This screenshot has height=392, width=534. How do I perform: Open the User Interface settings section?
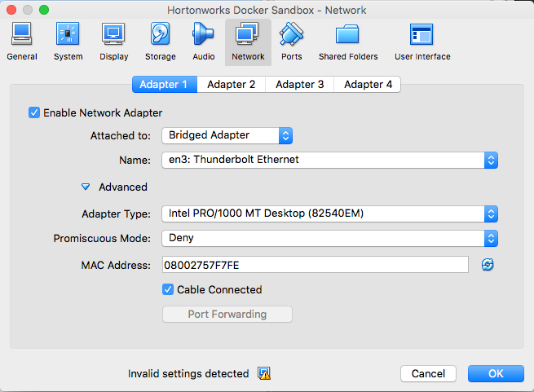pos(422,42)
